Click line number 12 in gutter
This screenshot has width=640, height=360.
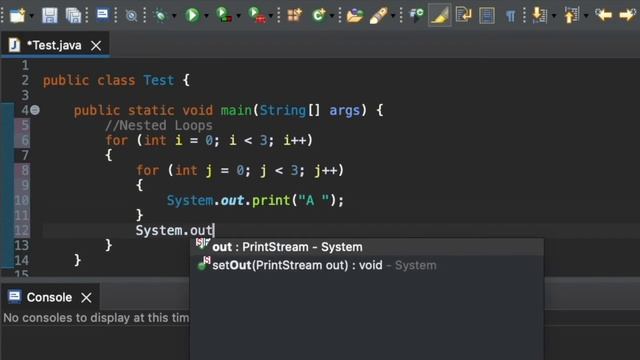(22, 230)
